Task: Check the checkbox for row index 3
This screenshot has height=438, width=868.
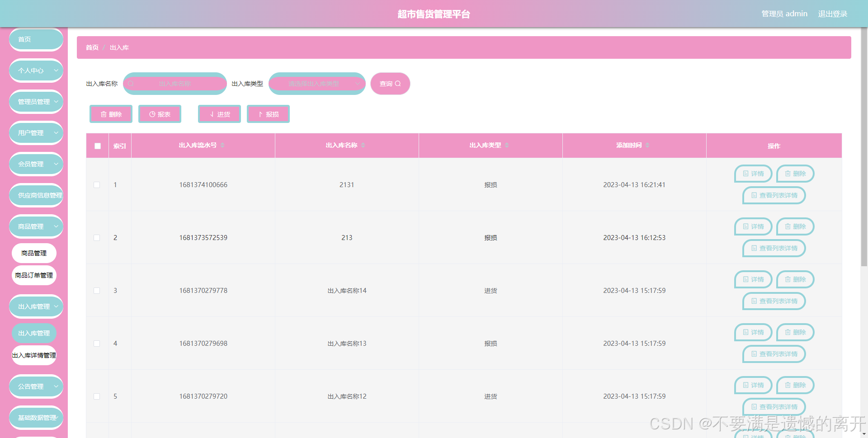Action: point(97,291)
